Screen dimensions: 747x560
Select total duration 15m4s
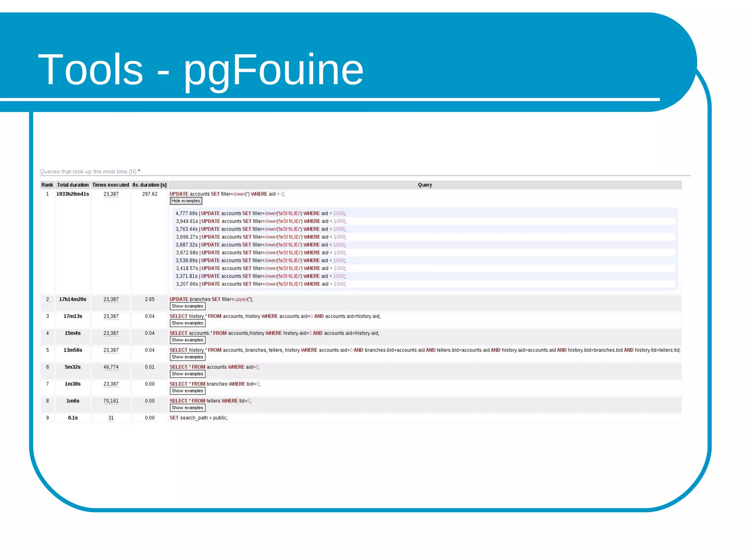click(73, 333)
